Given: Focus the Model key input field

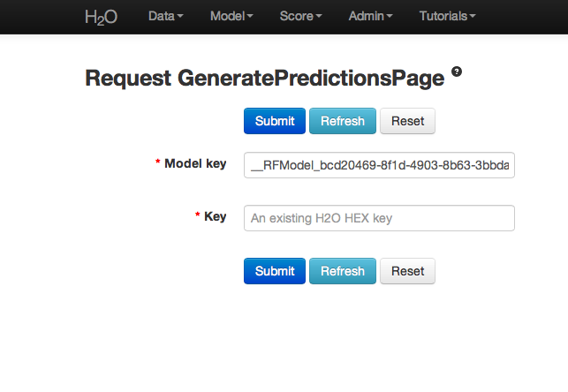Looking at the screenshot, I should pos(379,164).
